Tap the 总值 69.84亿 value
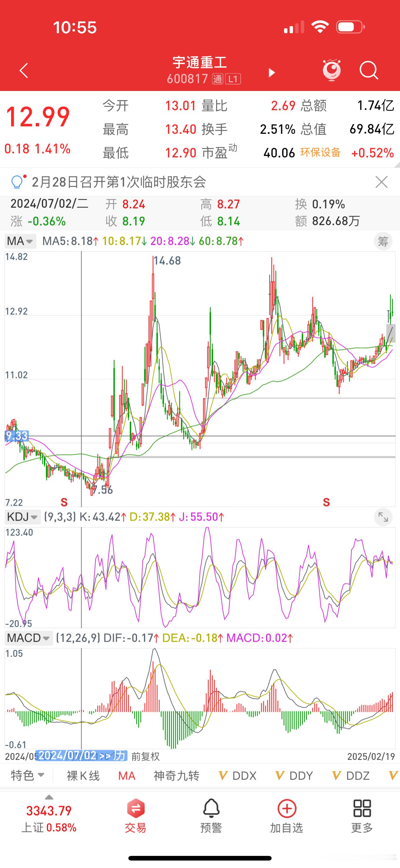The image size is (400, 868). click(x=372, y=129)
